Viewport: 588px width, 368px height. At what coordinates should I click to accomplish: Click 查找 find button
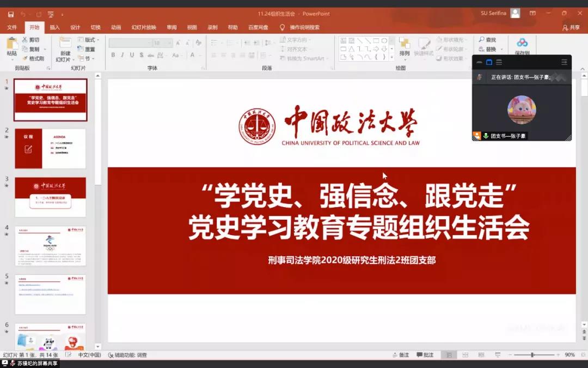[x=487, y=39]
